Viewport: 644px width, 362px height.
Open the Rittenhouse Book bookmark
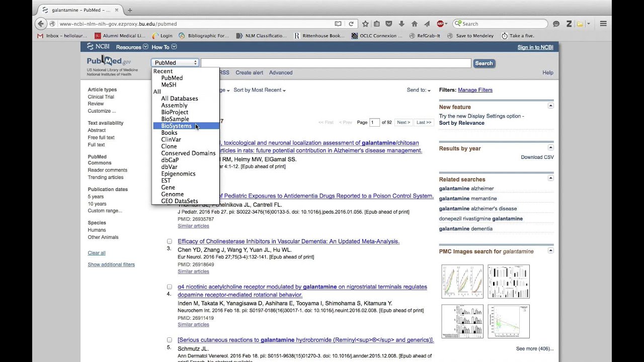click(x=319, y=36)
